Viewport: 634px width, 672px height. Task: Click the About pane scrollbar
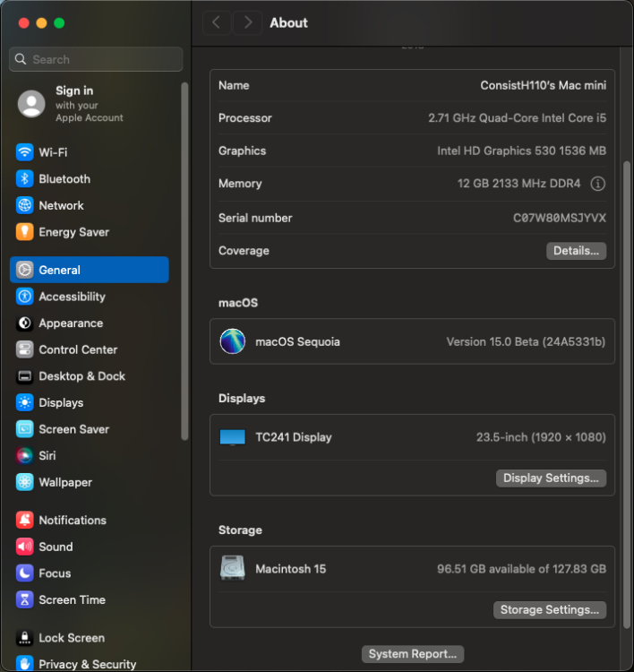coord(627,394)
